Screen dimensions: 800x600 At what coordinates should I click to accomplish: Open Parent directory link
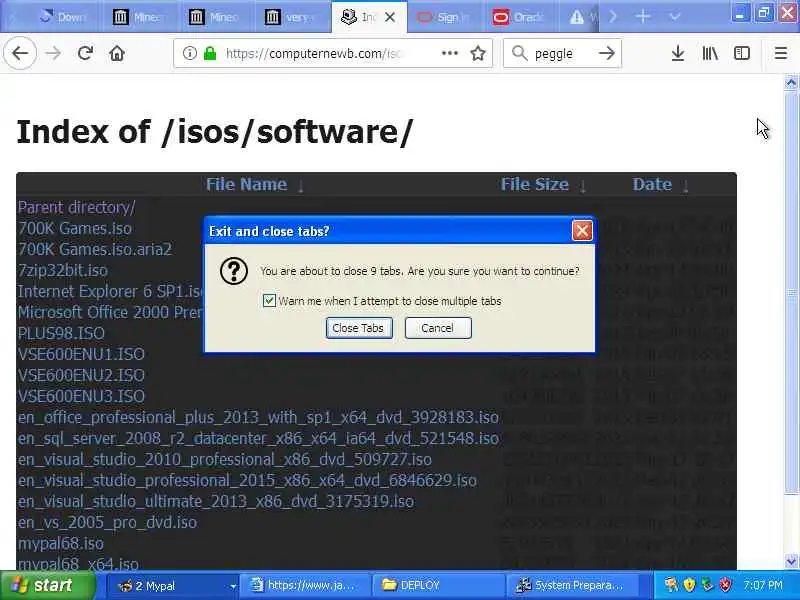tap(77, 207)
